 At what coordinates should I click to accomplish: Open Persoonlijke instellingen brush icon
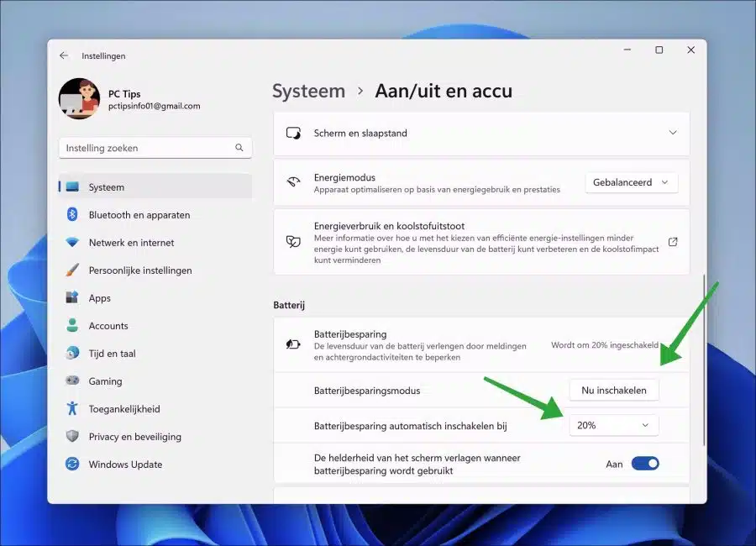72,270
